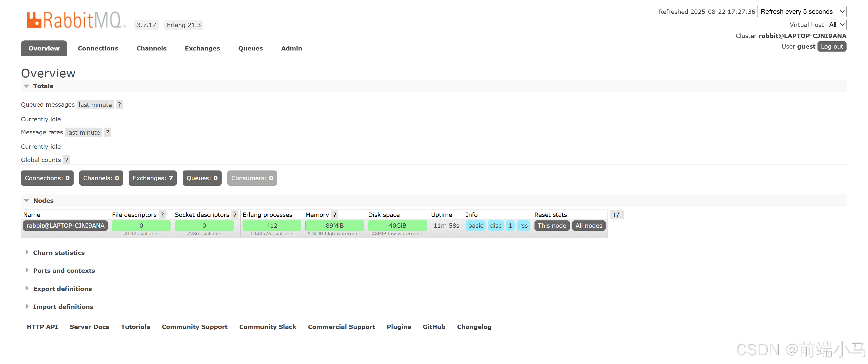Click File descriptors help question mark
The image size is (868, 364).
point(162,215)
